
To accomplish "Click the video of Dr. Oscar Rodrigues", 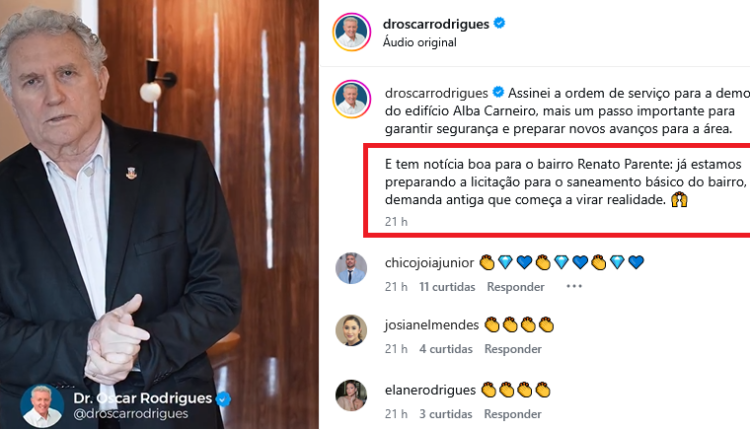I will coord(159,214).
